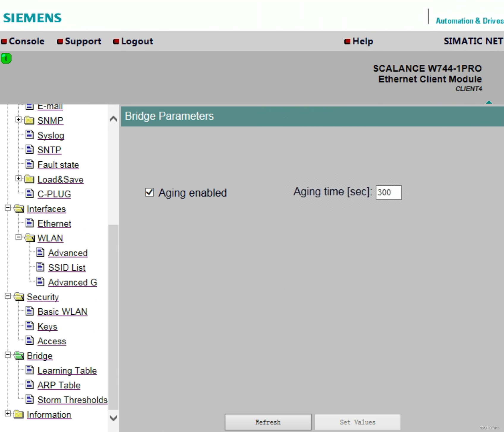Expand the Information tree node
This screenshot has width=504, height=432.
[x=8, y=414]
